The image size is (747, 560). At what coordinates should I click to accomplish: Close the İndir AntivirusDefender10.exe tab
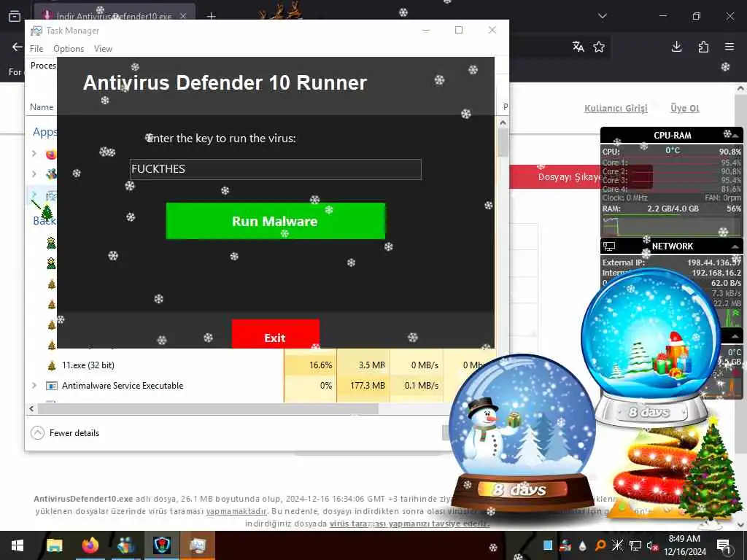(x=183, y=16)
